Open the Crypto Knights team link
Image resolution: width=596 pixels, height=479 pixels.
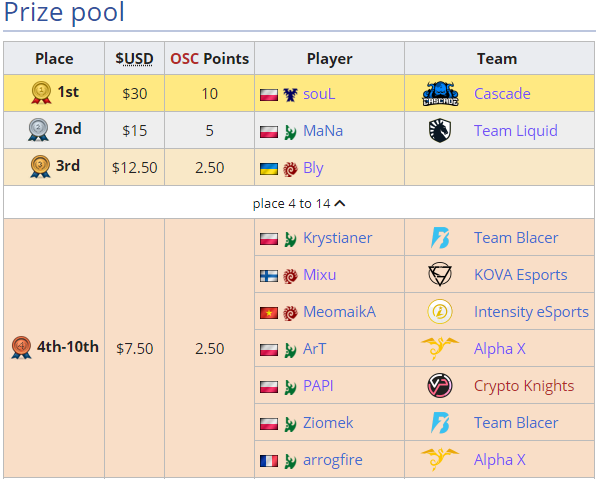524,385
